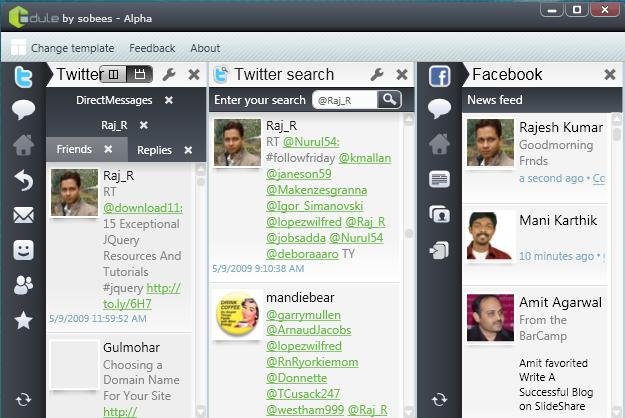Click the @TCusack247 mention link
The height and width of the screenshot is (418, 625).
click(x=303, y=394)
